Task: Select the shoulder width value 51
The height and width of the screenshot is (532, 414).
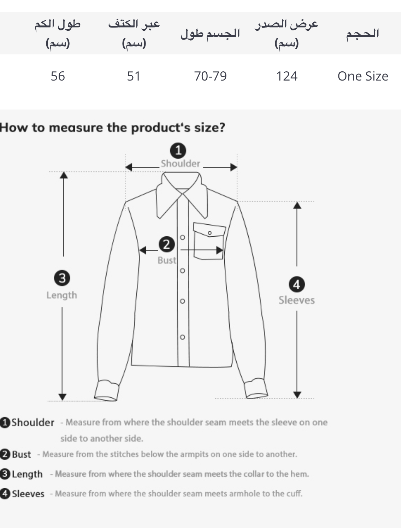Action: pyautogui.click(x=134, y=76)
